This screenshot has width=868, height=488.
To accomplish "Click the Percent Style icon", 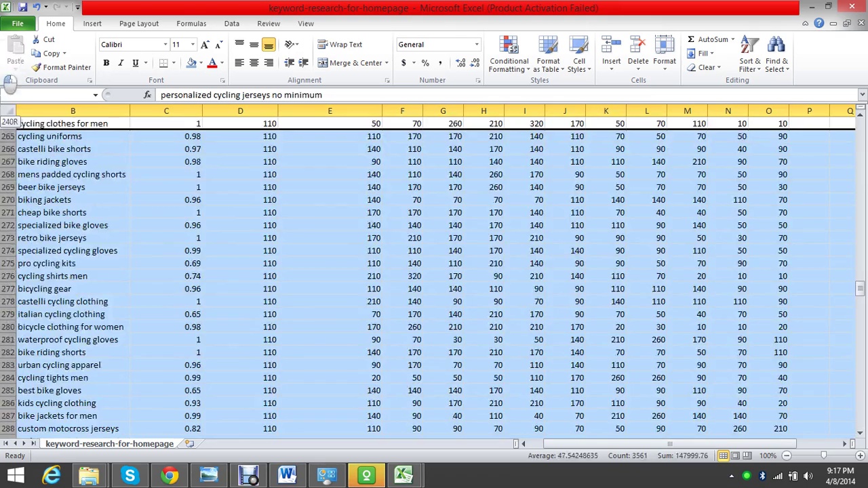I will coord(425,63).
